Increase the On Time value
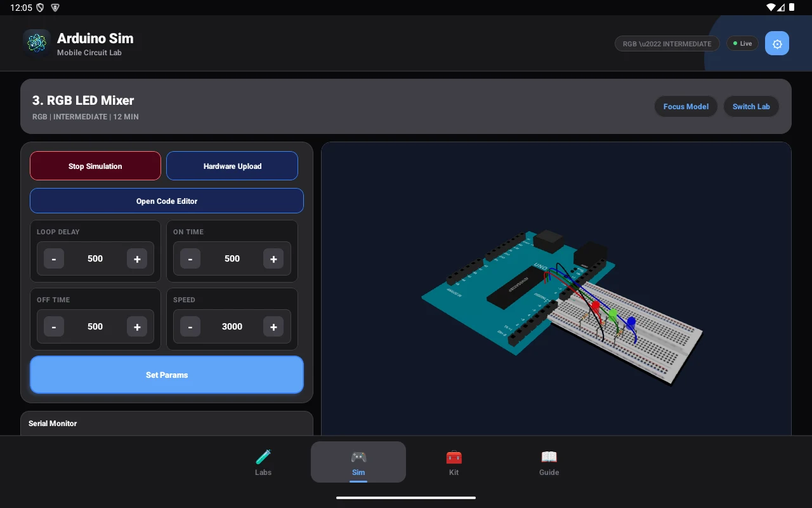Image resolution: width=812 pixels, height=508 pixels. [273, 258]
